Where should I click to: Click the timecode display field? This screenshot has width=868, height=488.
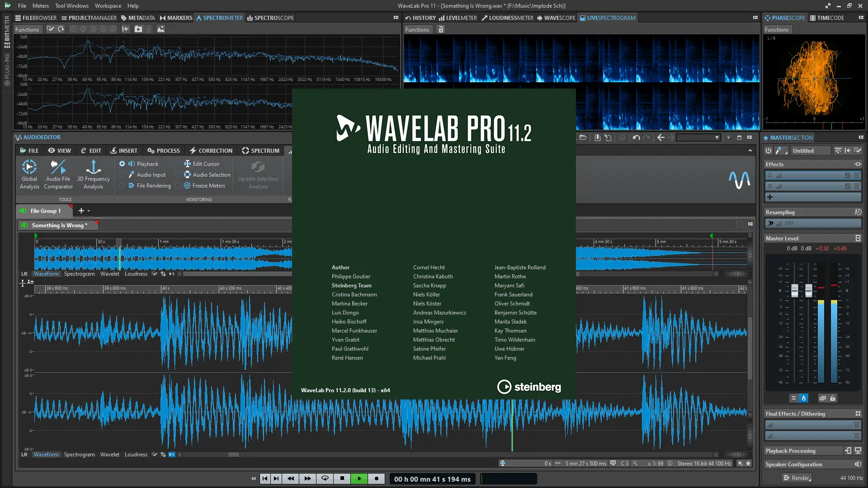click(432, 479)
